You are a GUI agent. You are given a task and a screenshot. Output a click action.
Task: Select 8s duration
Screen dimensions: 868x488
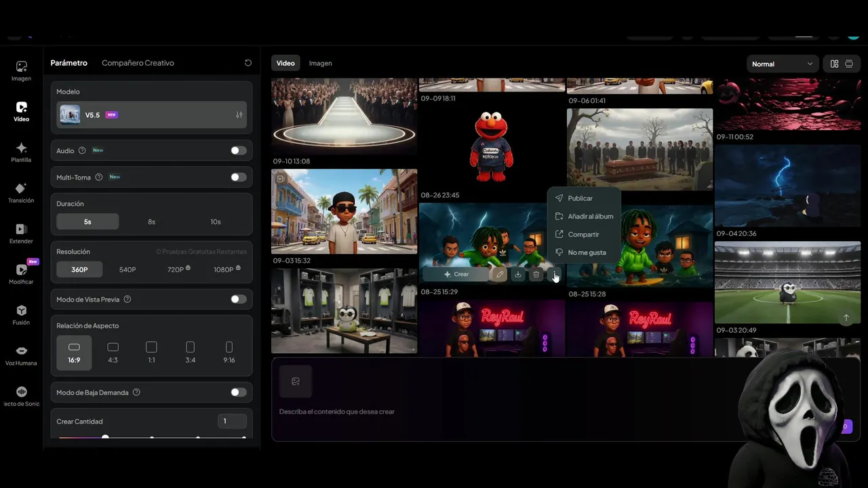coord(152,222)
